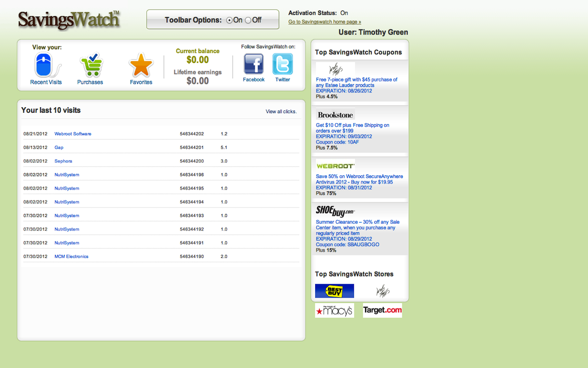This screenshot has width=588, height=368.
Task: Click the Twitter text link
Action: [x=283, y=80]
